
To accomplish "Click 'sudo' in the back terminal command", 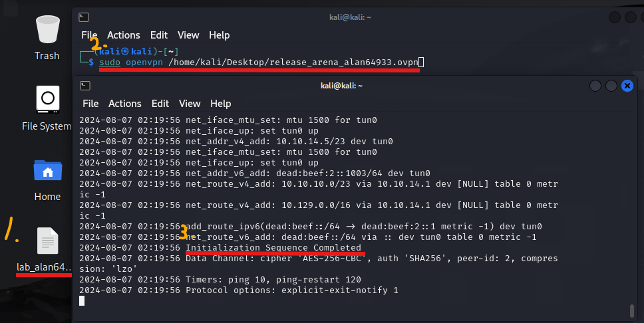I will [x=110, y=62].
